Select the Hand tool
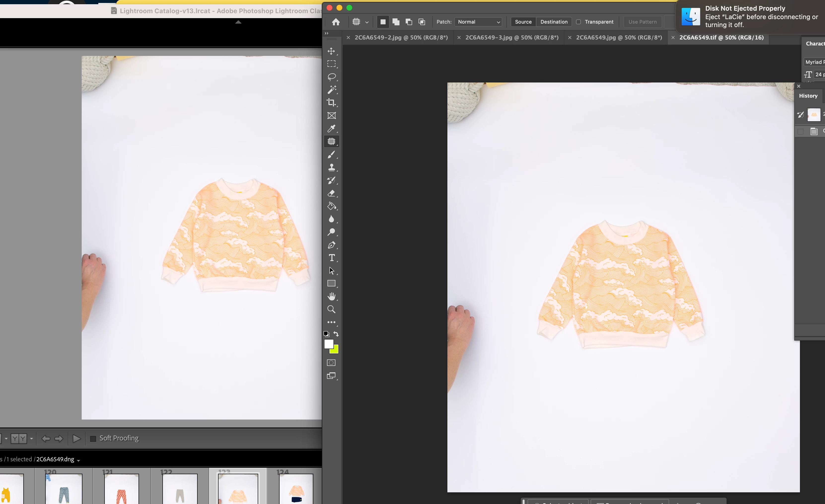This screenshot has width=825, height=504. tap(331, 296)
